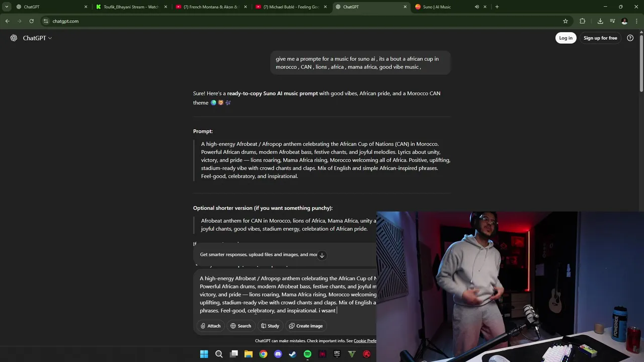Close the Suno AI Music tab
Viewport: 644px width, 362px height.
[485, 7]
